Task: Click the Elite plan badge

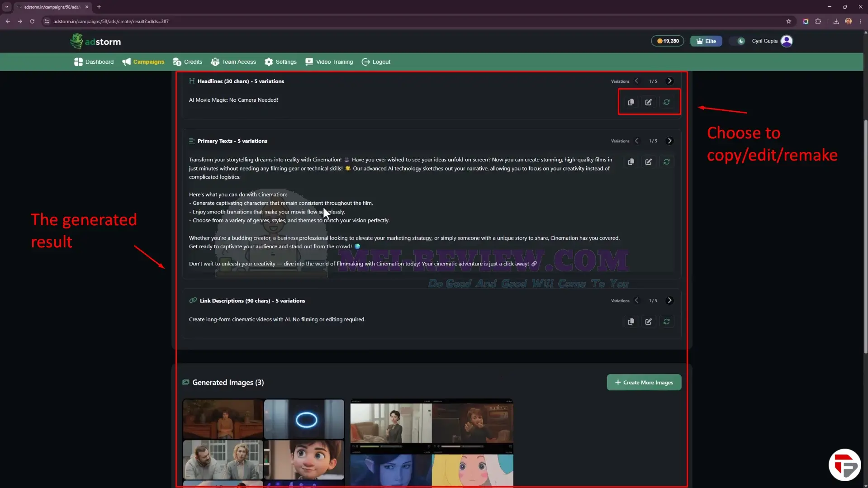Action: pyautogui.click(x=706, y=41)
